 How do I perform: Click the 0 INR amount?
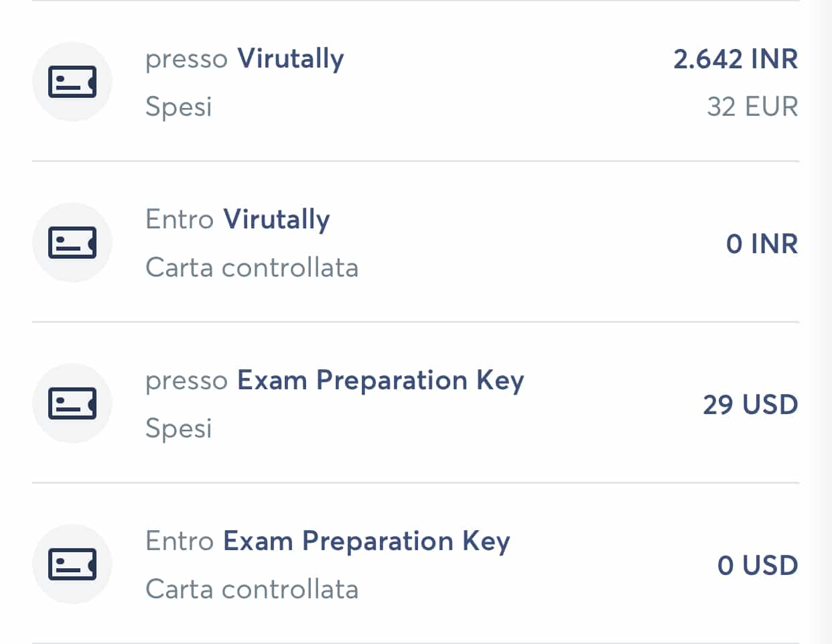pos(762,244)
